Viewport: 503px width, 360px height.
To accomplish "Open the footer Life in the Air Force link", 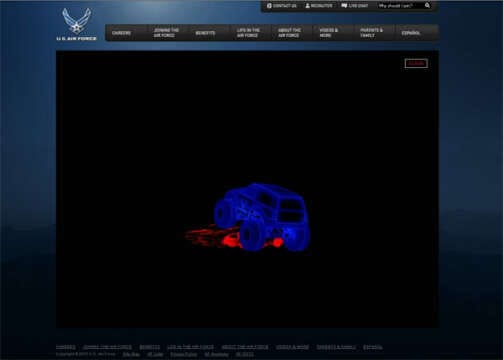I will coord(190,347).
